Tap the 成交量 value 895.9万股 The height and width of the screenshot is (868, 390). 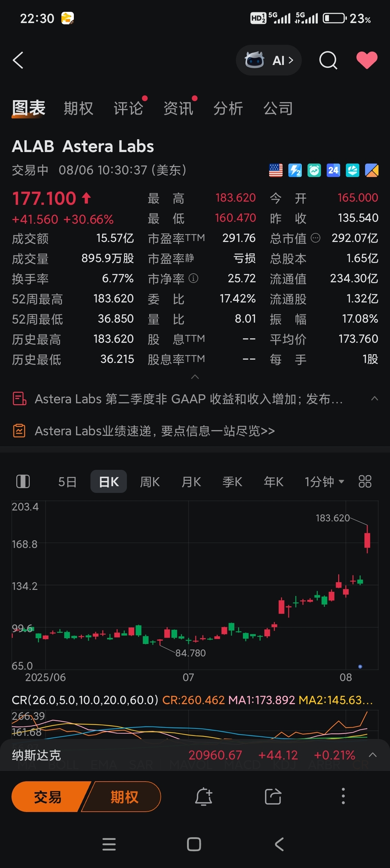click(x=108, y=258)
